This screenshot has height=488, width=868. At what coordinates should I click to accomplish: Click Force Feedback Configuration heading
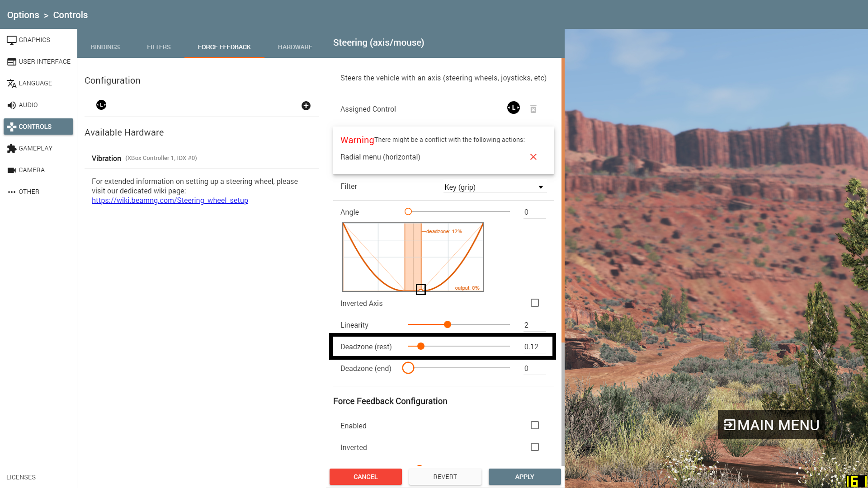(x=390, y=401)
